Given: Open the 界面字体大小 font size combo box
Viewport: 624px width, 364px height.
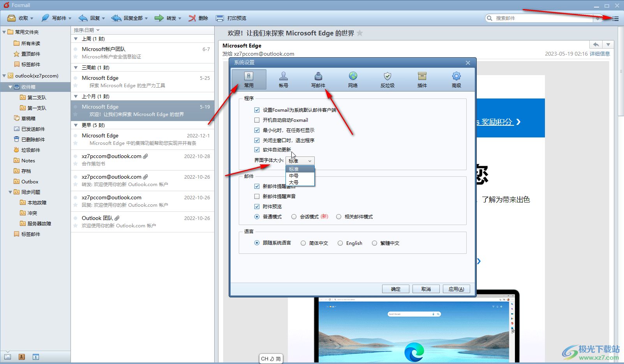Looking at the screenshot, I should (x=300, y=161).
